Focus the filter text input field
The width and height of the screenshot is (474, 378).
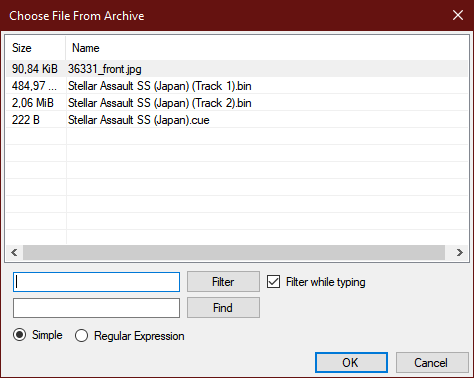coord(96,282)
